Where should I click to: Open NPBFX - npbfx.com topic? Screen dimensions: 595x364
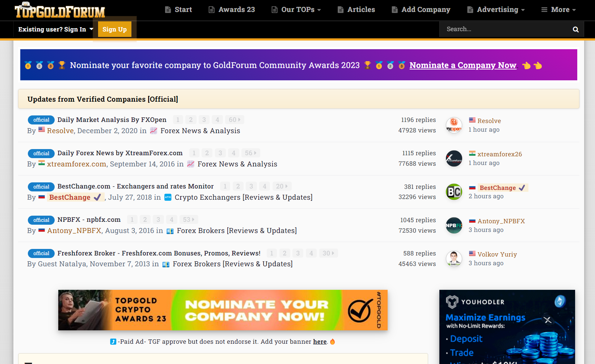(x=89, y=220)
